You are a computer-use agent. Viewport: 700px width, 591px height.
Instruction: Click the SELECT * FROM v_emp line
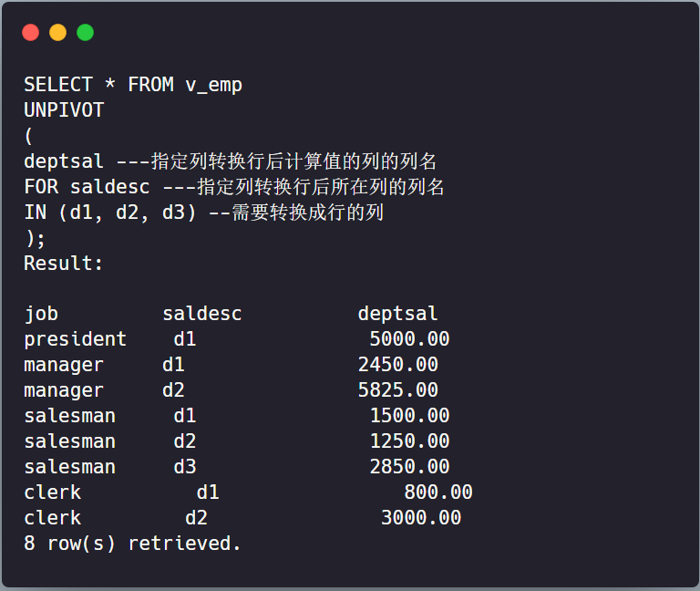click(133, 85)
